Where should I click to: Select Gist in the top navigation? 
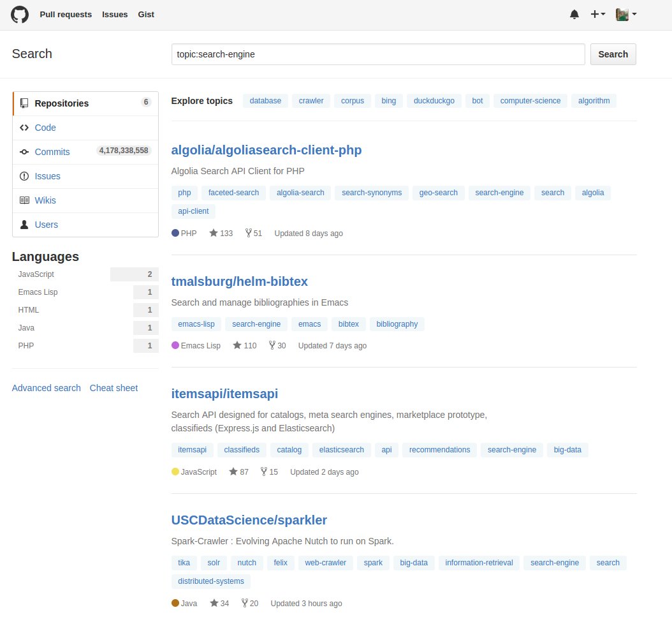146,14
